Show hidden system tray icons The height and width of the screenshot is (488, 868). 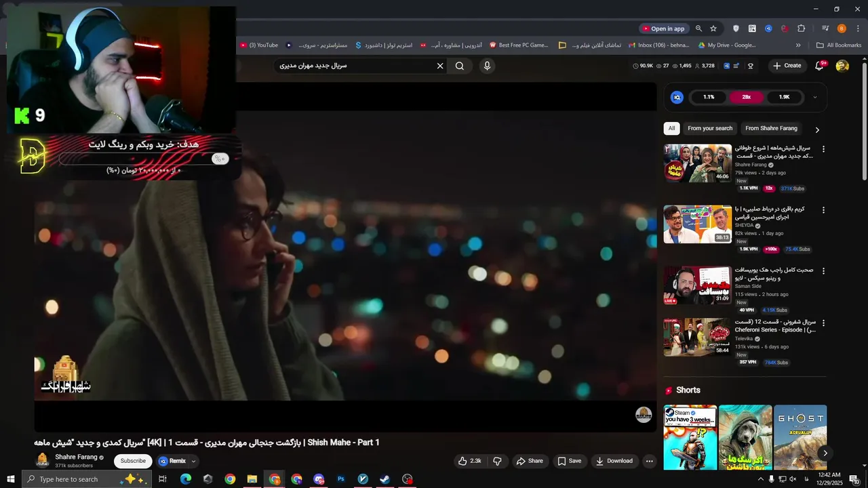760,479
